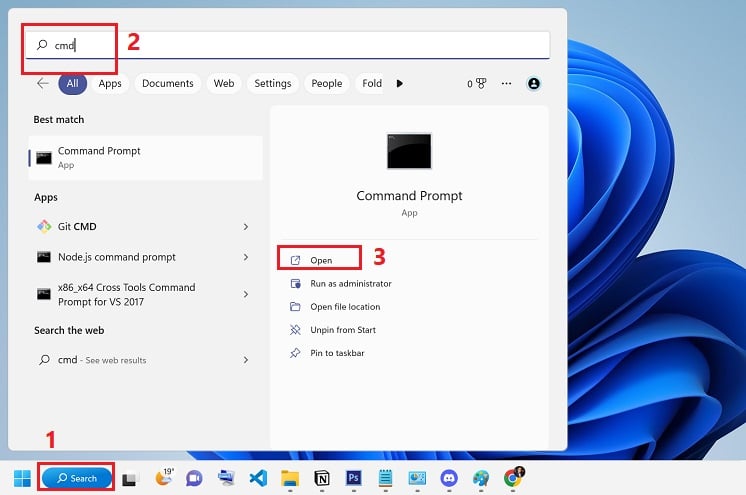The width and height of the screenshot is (746, 495).
Task: Open Visual Studio Code from the taskbar
Action: coord(258,478)
